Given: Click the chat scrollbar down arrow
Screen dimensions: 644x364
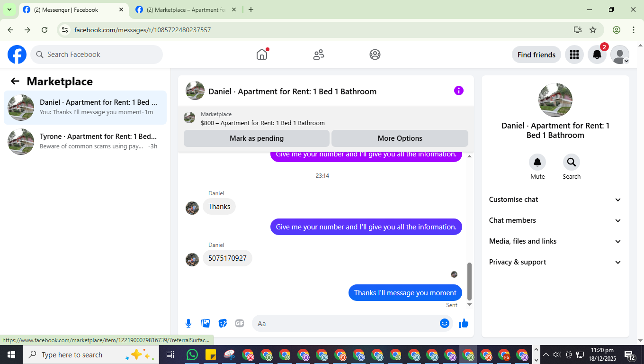Looking at the screenshot, I should click(470, 304).
